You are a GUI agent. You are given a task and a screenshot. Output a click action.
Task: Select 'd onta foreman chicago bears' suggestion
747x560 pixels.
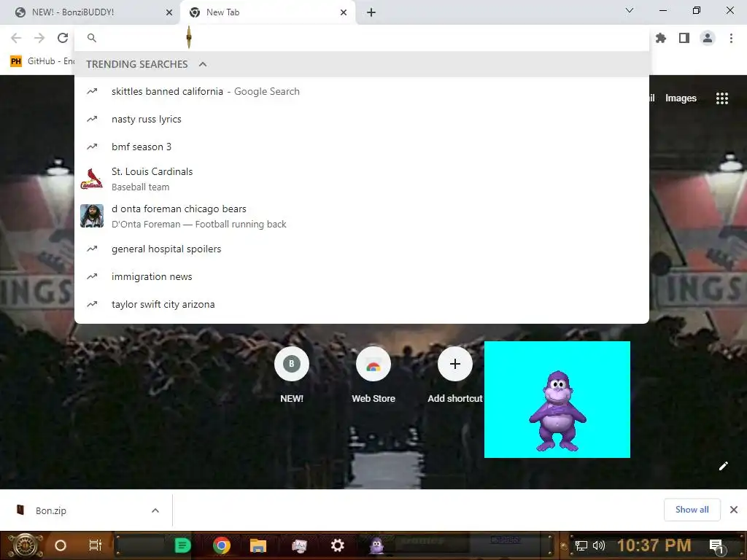[362, 216]
